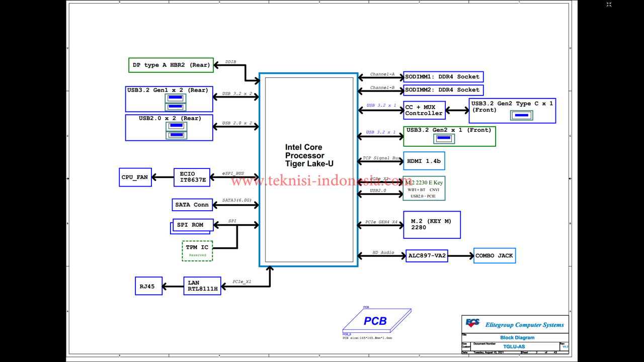
Task: Click the PCIe_X1 label near LAN
Action: [x=242, y=282]
